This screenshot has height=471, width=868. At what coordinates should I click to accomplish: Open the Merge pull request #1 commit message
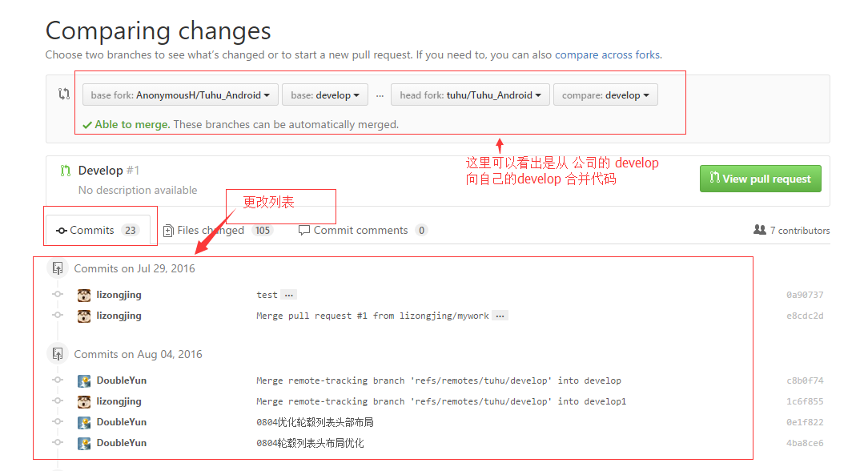pyautogui.click(x=372, y=316)
